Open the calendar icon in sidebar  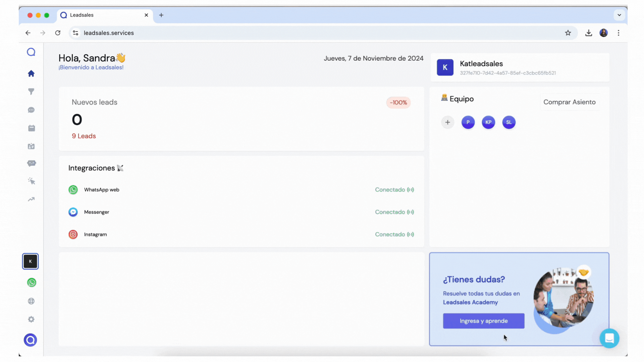pyautogui.click(x=32, y=128)
